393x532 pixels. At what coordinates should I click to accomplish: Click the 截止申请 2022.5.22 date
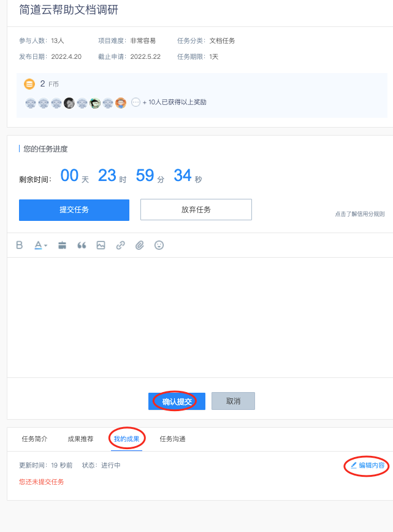pos(129,56)
